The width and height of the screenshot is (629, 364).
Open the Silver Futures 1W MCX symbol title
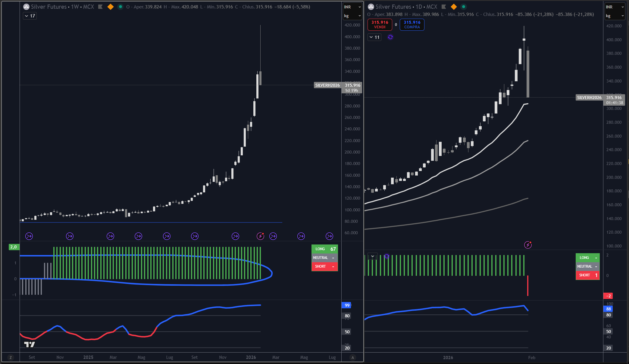[x=62, y=7]
